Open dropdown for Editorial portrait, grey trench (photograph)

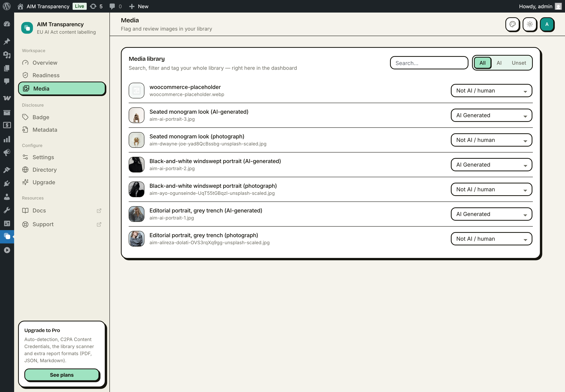pyautogui.click(x=491, y=239)
